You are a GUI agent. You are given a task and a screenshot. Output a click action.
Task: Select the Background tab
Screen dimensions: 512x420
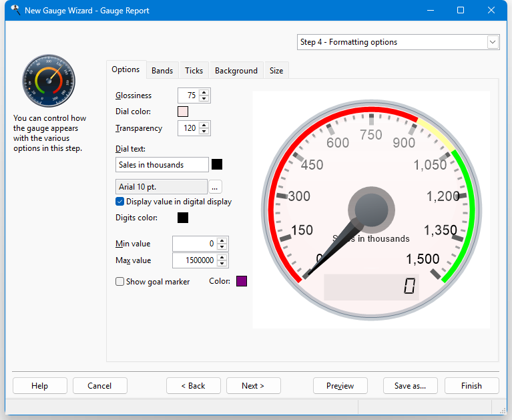click(x=236, y=71)
